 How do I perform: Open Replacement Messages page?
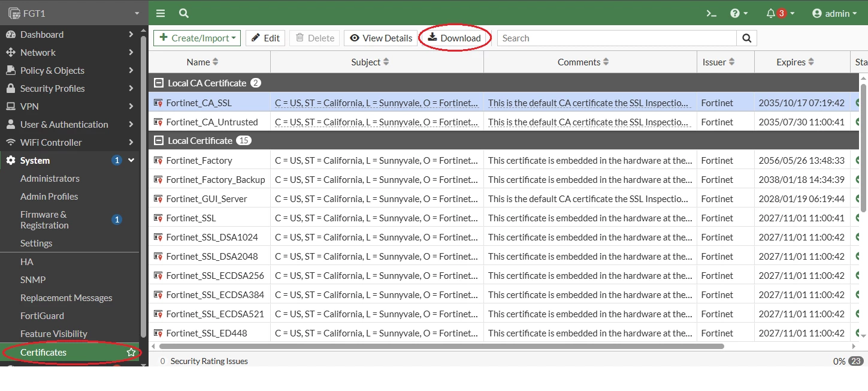(66, 297)
